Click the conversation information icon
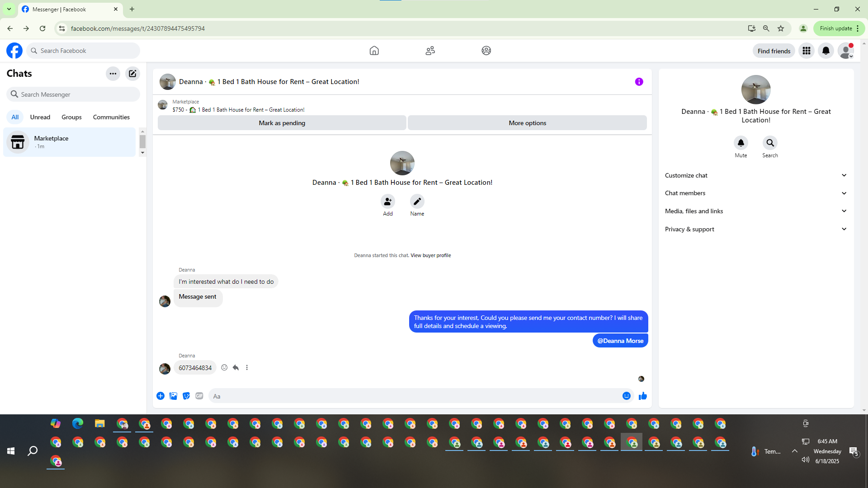This screenshot has width=868, height=488. (639, 82)
